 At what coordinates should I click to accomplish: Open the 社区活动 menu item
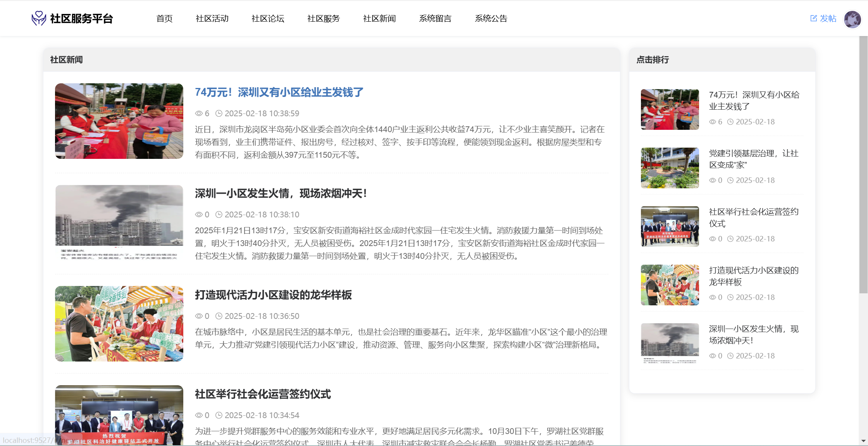point(212,18)
